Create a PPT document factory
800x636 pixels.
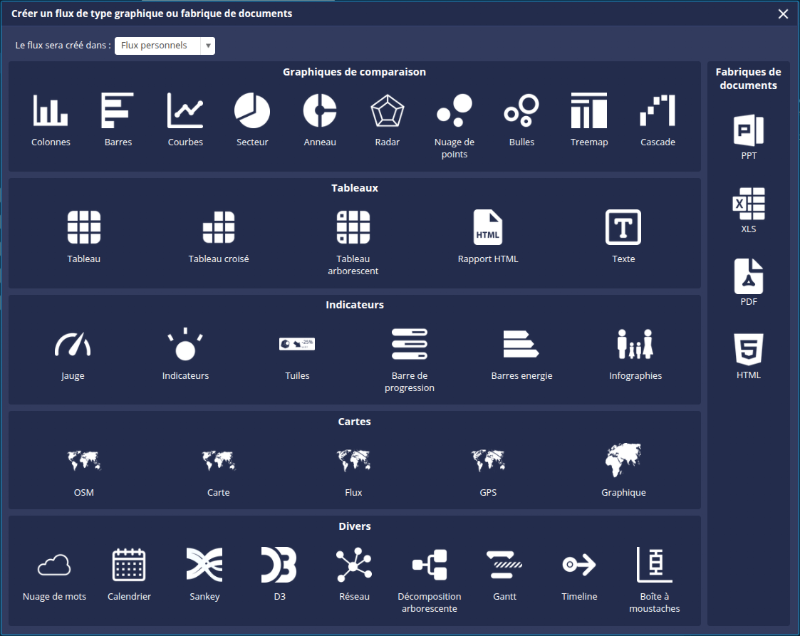click(x=749, y=131)
